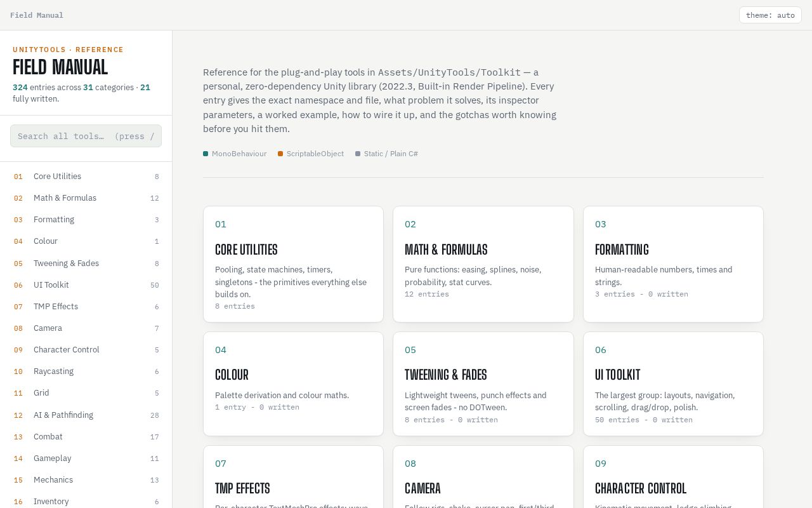Image resolution: width=812 pixels, height=508 pixels.
Task: Open the Colour card
Action: (293, 384)
